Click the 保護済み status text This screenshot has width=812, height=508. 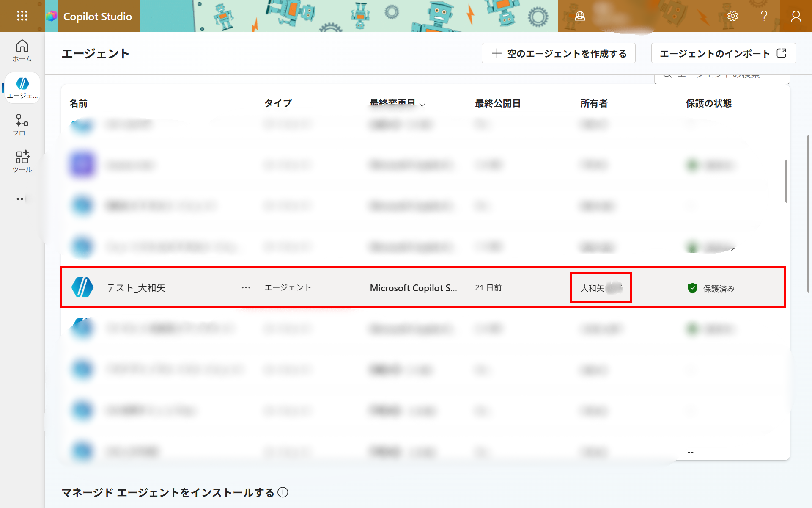[x=719, y=289]
